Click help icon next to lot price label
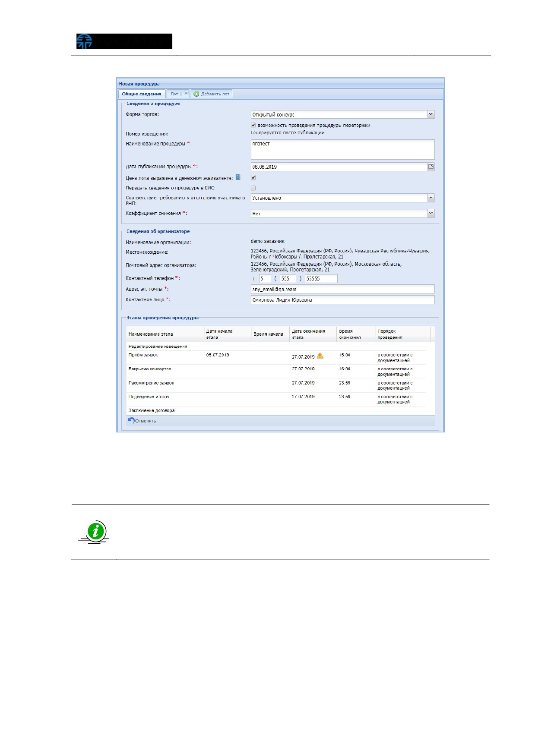The height and width of the screenshot is (756, 535). point(238,177)
